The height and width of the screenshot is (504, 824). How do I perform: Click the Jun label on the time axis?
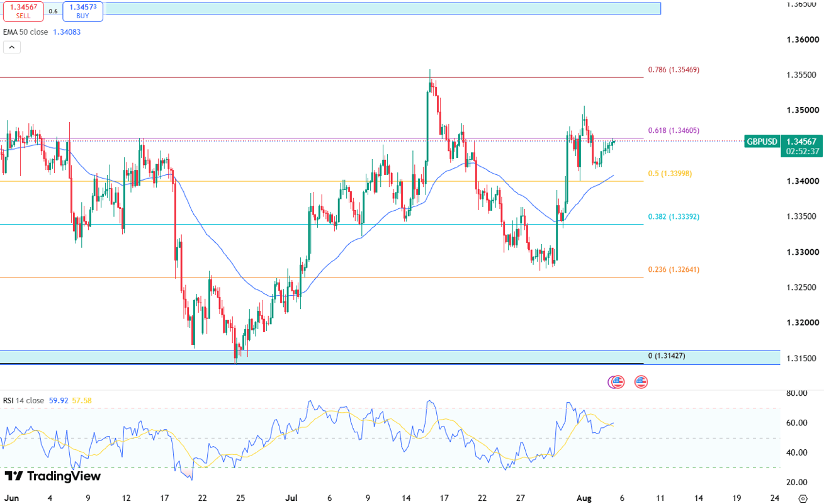pyautogui.click(x=11, y=498)
